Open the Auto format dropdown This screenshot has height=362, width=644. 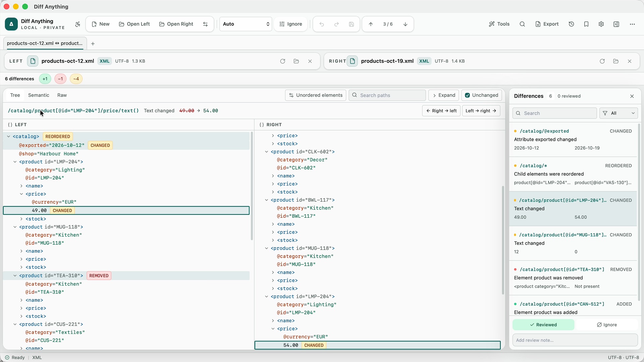(246, 24)
